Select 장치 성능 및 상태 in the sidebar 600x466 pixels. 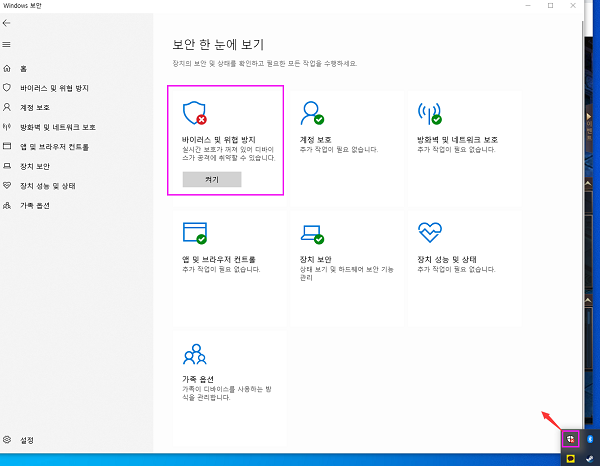coord(48,186)
